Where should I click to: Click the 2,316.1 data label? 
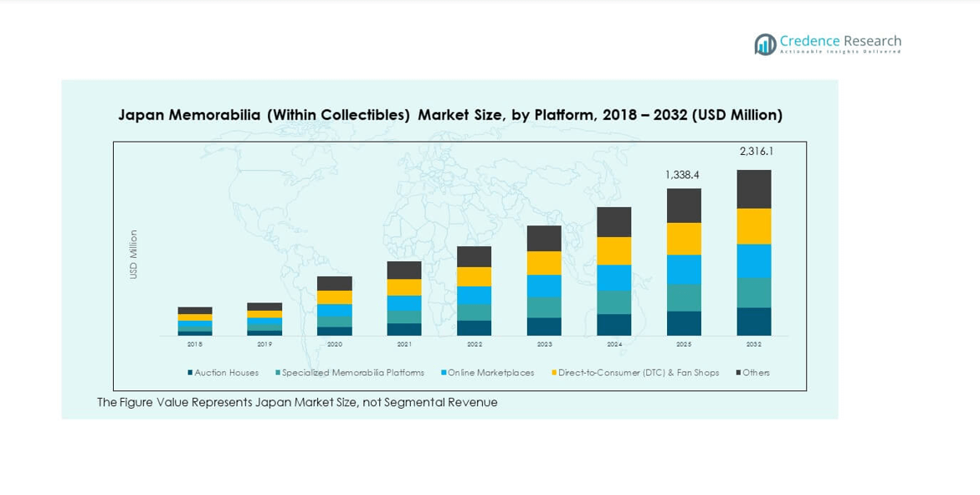[756, 152]
